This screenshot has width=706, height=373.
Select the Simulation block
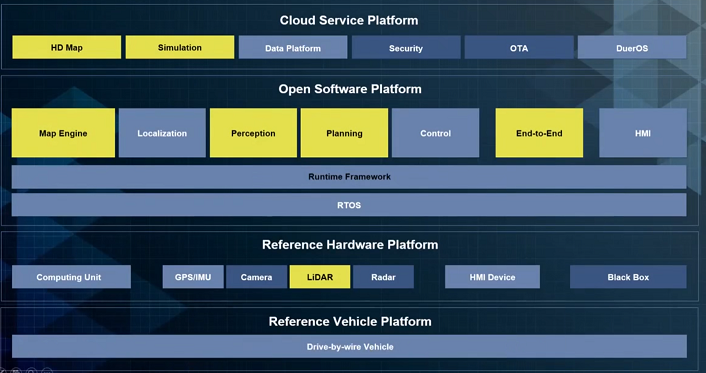180,47
